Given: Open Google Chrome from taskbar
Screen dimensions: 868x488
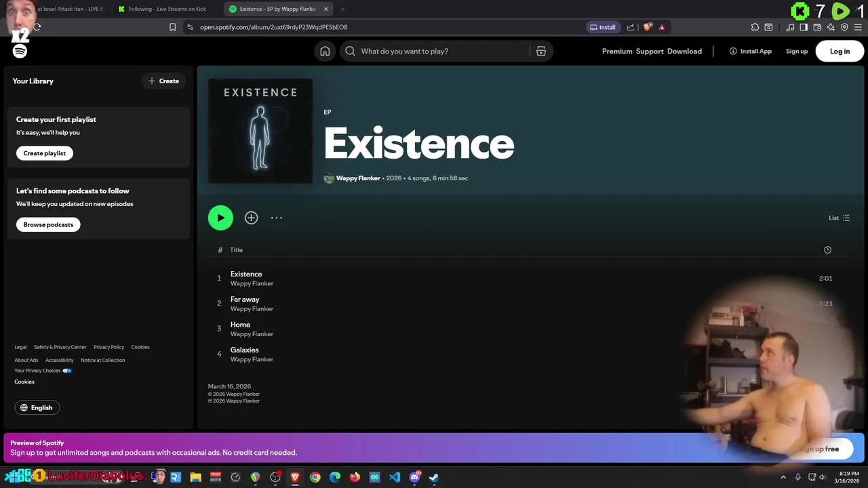Looking at the screenshot, I should pos(315,477).
